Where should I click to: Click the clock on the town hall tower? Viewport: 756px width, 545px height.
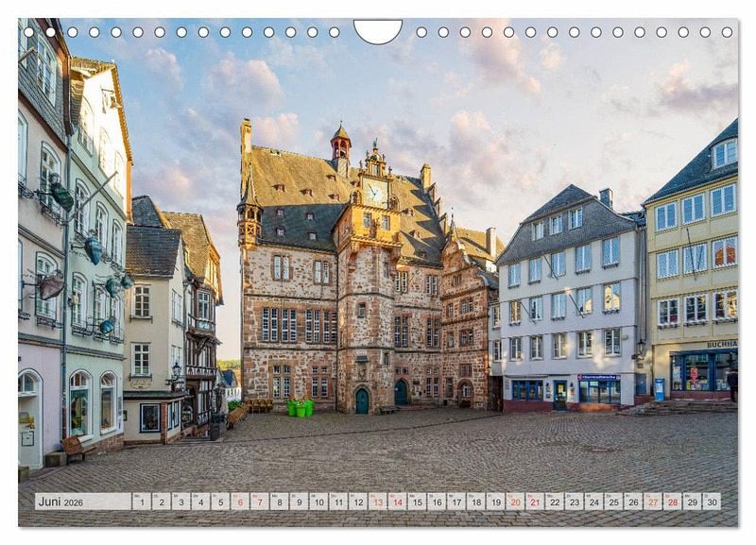375,193
